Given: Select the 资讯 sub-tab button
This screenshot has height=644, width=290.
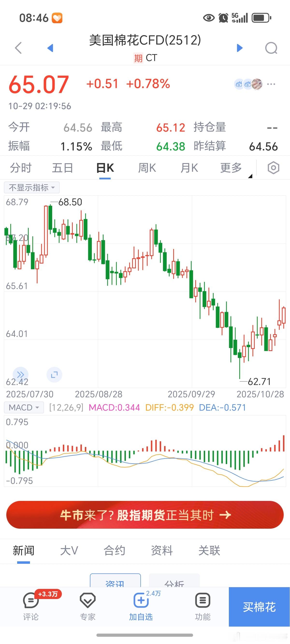Looking at the screenshot, I should 115,580.
